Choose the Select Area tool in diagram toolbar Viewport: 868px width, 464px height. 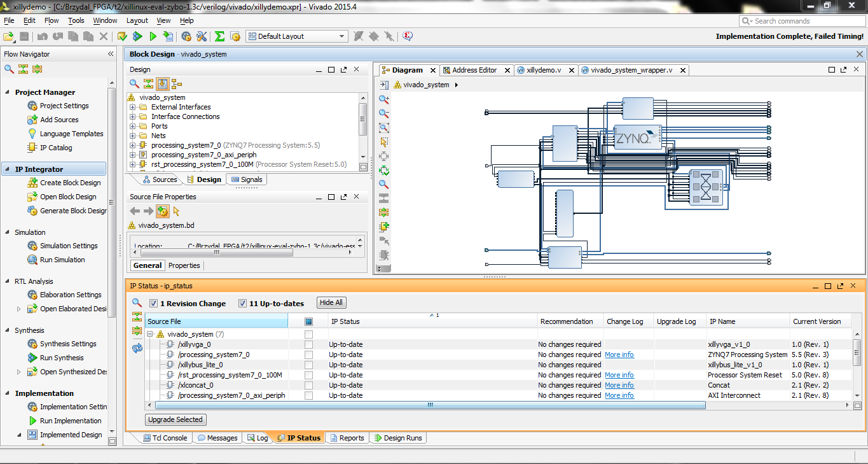(383, 142)
